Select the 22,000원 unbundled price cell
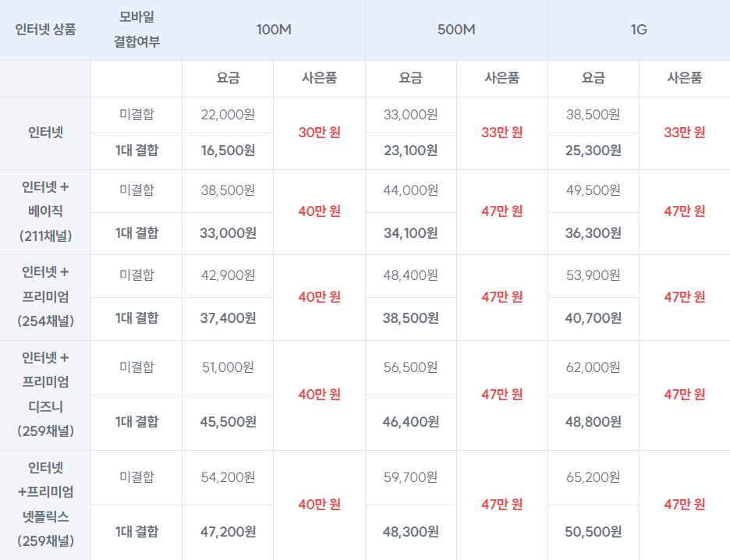The height and width of the screenshot is (560, 730). pos(228,115)
